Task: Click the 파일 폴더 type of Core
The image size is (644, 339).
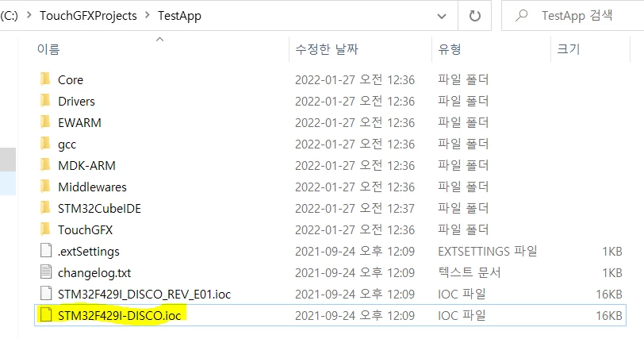Action: (463, 79)
